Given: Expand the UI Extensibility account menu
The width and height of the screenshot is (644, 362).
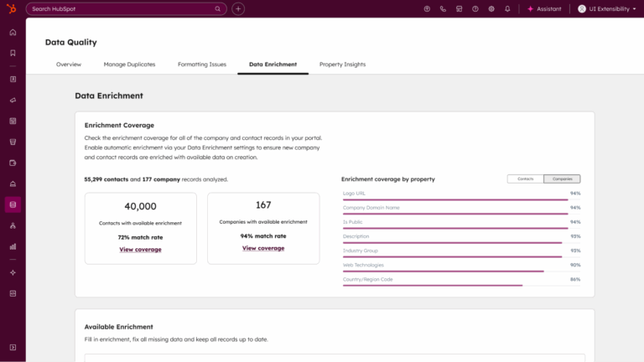Looking at the screenshot, I should coord(607,8).
